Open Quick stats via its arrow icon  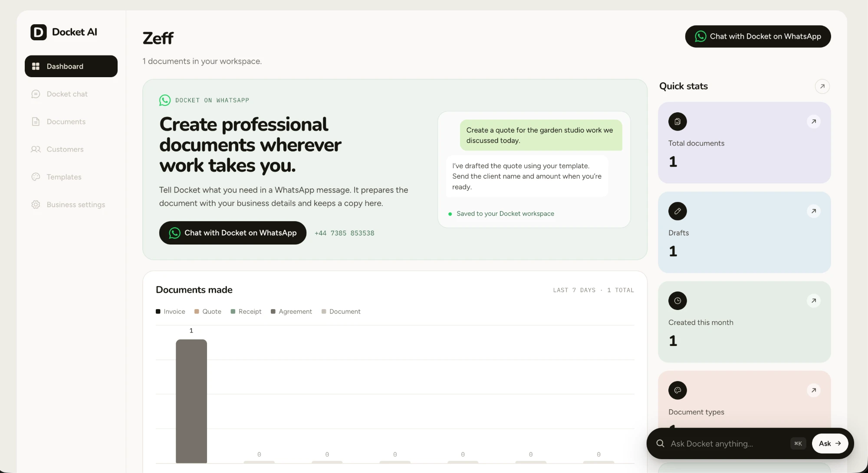click(822, 86)
